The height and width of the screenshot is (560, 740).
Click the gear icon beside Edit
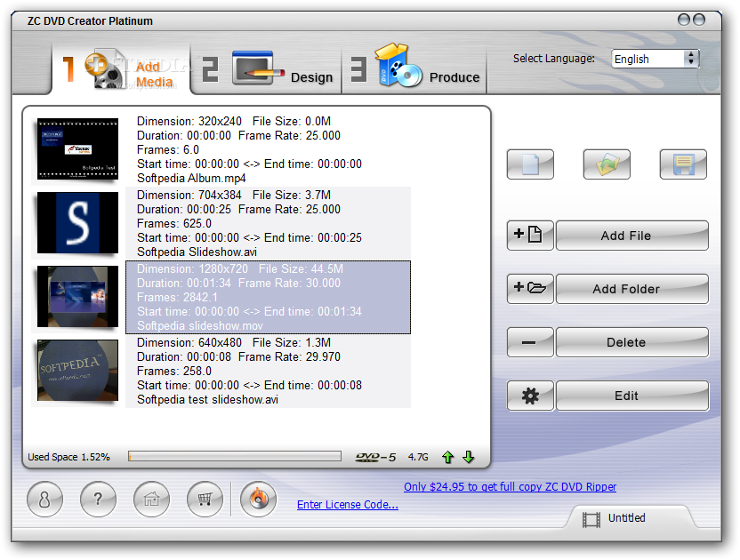coord(529,396)
